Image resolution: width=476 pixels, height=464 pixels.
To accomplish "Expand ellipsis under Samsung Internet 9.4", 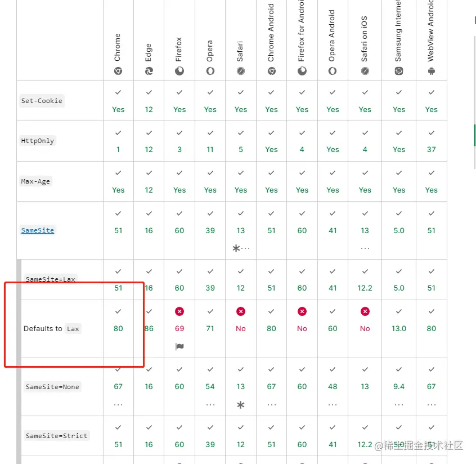I will click(x=399, y=405).
